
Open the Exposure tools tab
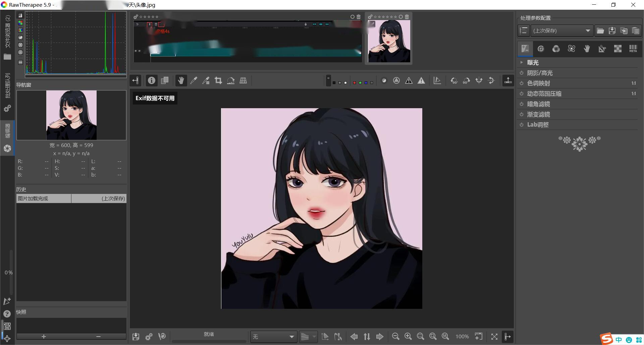point(525,49)
